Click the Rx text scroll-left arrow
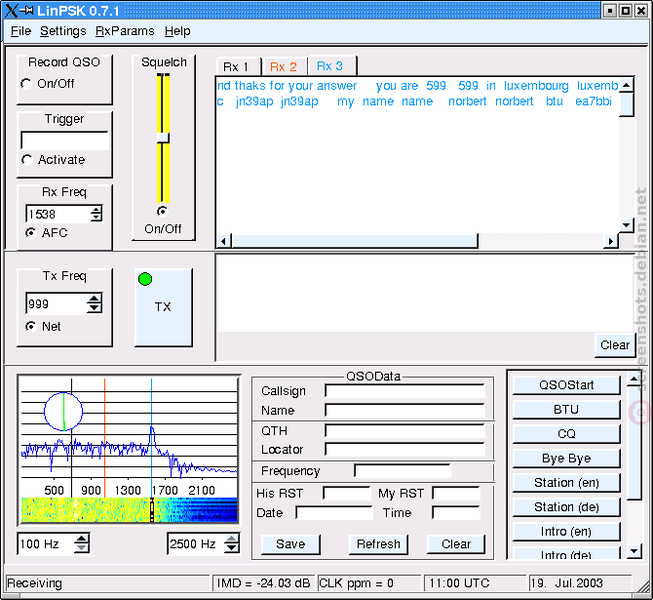Image resolution: width=653 pixels, height=600 pixels. [x=224, y=241]
